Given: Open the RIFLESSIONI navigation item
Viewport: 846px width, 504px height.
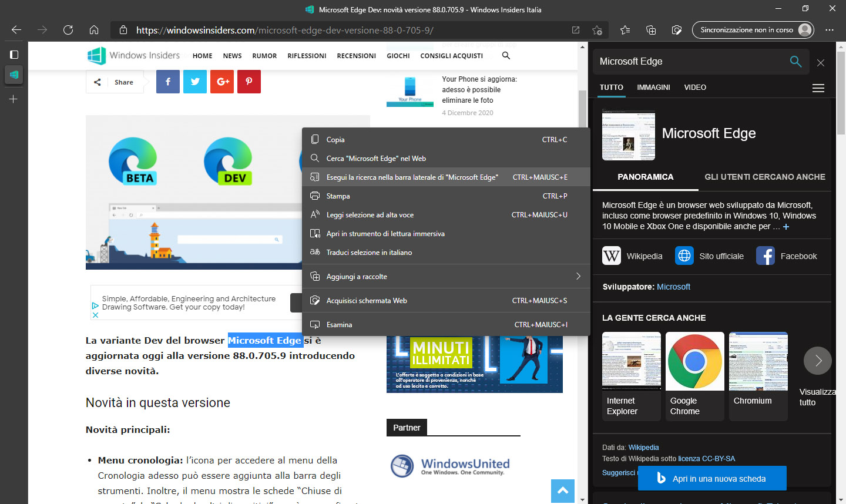Looking at the screenshot, I should (x=307, y=56).
